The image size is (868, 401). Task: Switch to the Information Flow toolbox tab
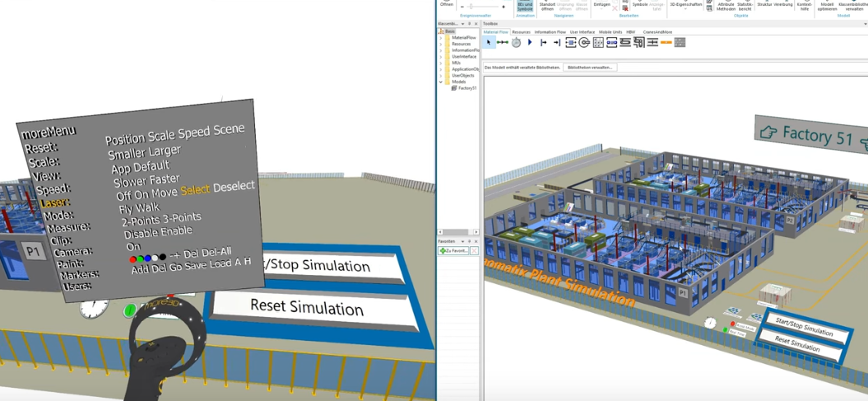point(550,32)
